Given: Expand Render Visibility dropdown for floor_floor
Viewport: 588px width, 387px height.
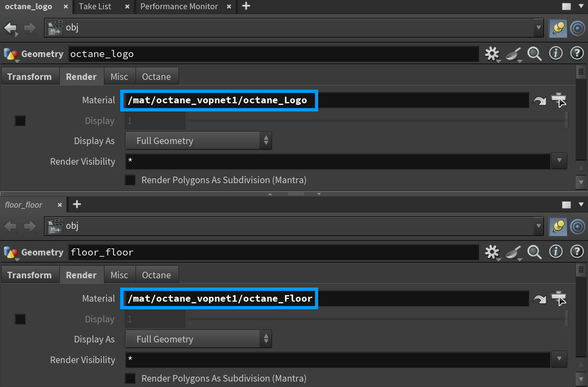Looking at the screenshot, I should coord(559,359).
